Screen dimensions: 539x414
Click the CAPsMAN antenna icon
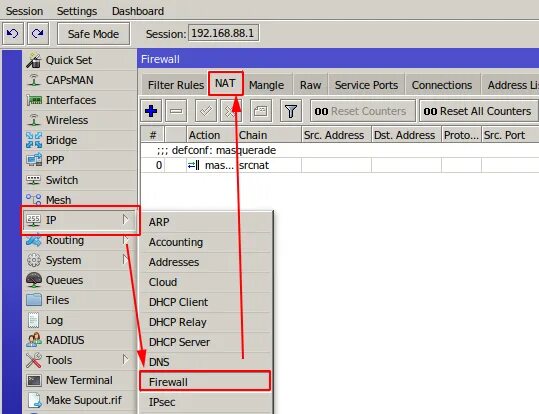pos(34,80)
